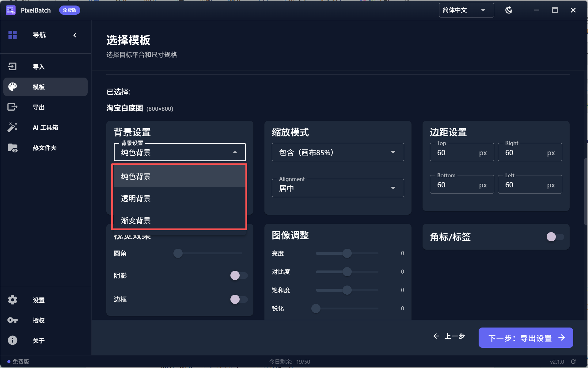588x368 pixels.
Task: Open the License key icon
Action: coord(12,320)
